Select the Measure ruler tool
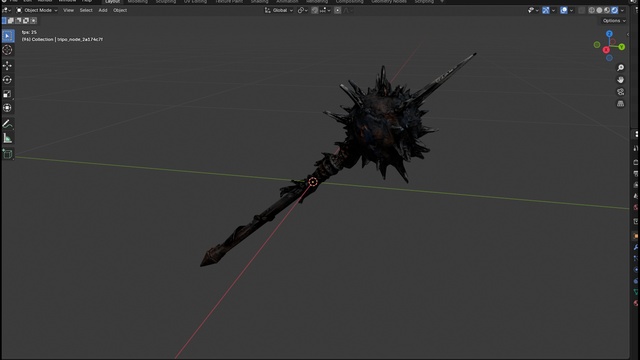This screenshot has width=640, height=360. [x=7, y=138]
